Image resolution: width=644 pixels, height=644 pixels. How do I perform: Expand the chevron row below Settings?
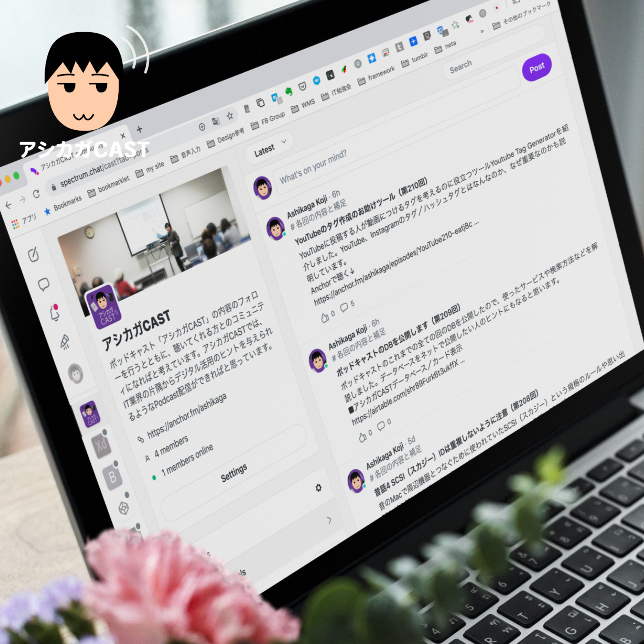(329, 520)
